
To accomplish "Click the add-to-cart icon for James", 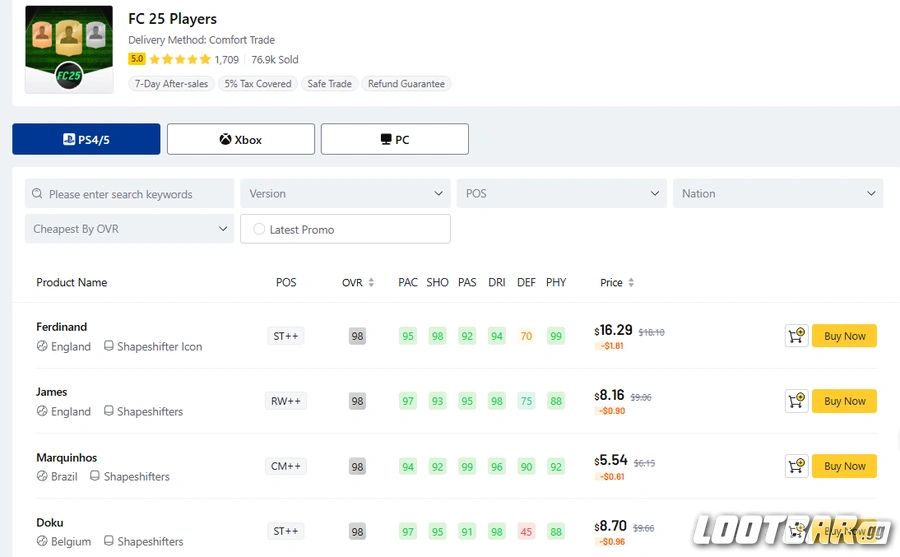I will (x=796, y=401).
